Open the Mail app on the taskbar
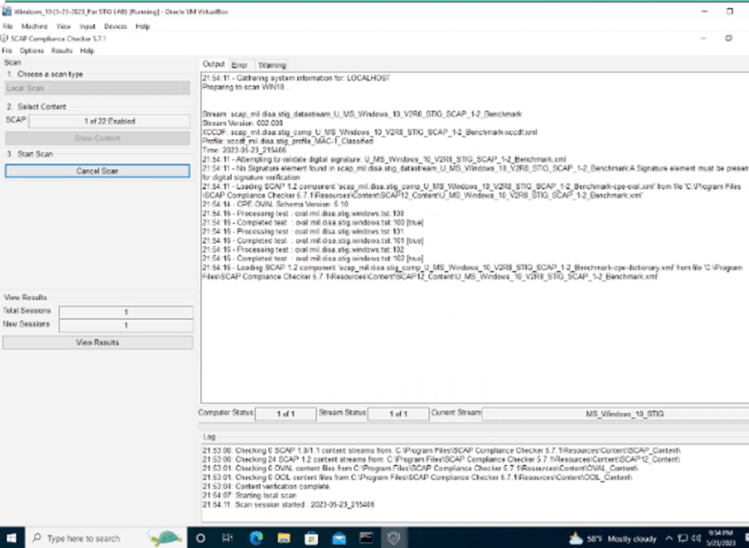Viewport: 749px width, 548px height. (337, 537)
